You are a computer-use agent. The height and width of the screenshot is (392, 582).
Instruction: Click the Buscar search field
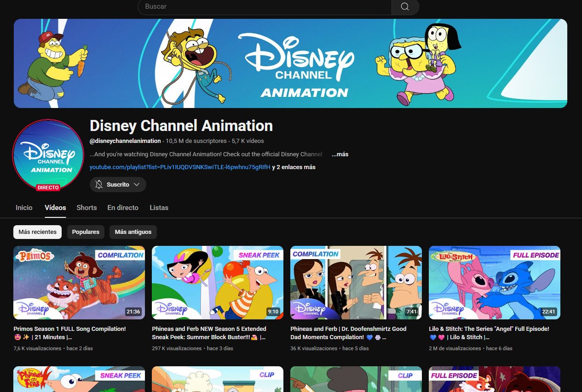point(265,6)
